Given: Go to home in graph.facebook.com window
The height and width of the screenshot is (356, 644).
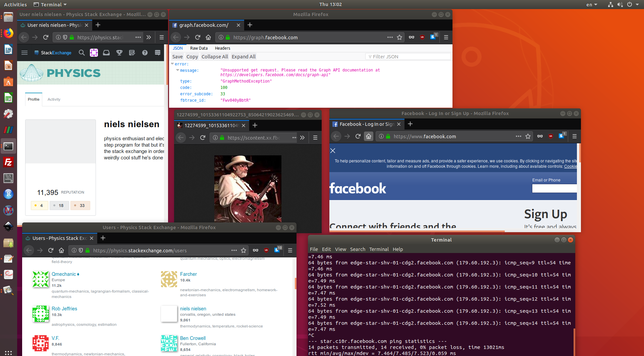Looking at the screenshot, I should [208, 37].
